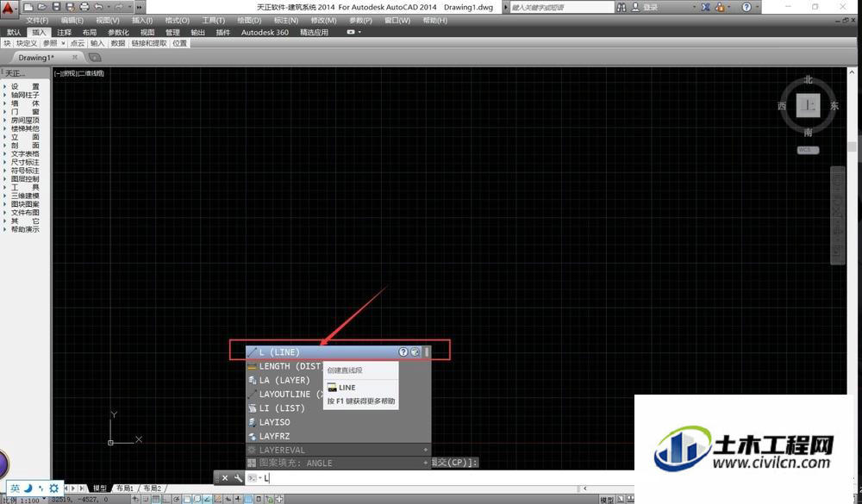Open 图层控制 in the 天正 panel

(25, 178)
